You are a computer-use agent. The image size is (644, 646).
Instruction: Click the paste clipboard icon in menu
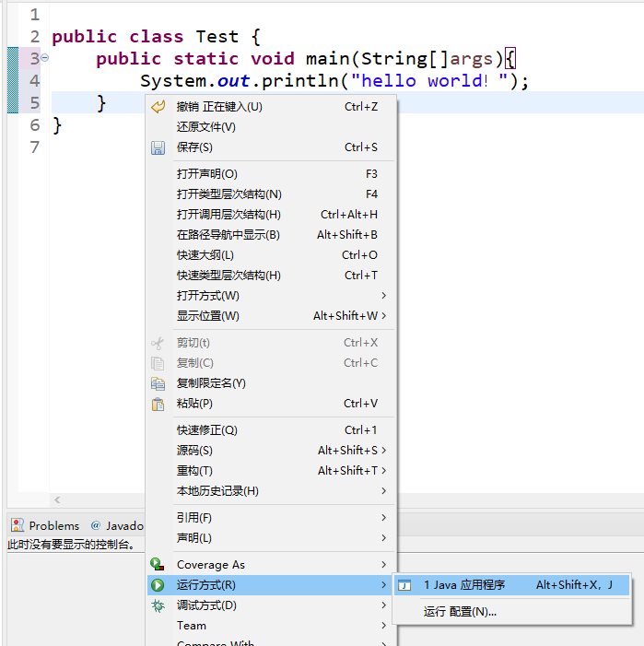coord(158,404)
